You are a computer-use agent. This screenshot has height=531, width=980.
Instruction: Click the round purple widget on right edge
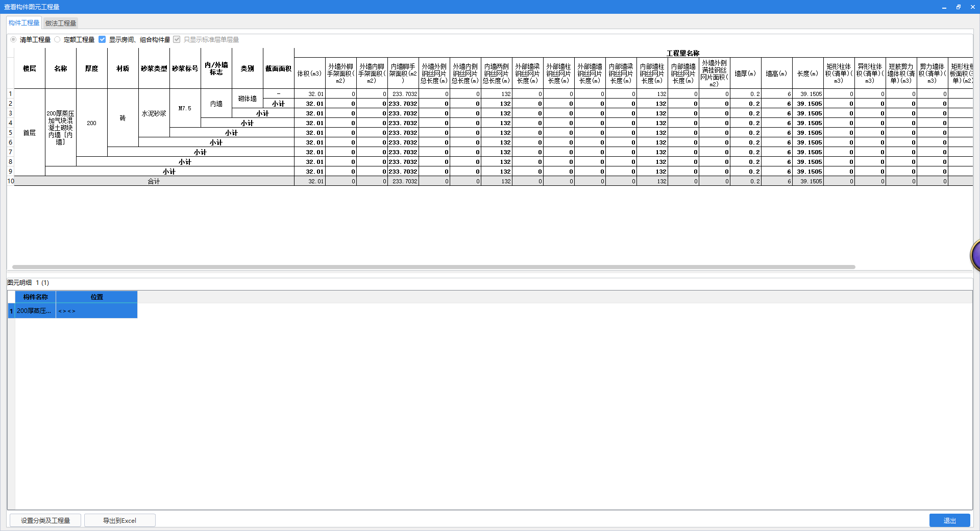pyautogui.click(x=975, y=255)
